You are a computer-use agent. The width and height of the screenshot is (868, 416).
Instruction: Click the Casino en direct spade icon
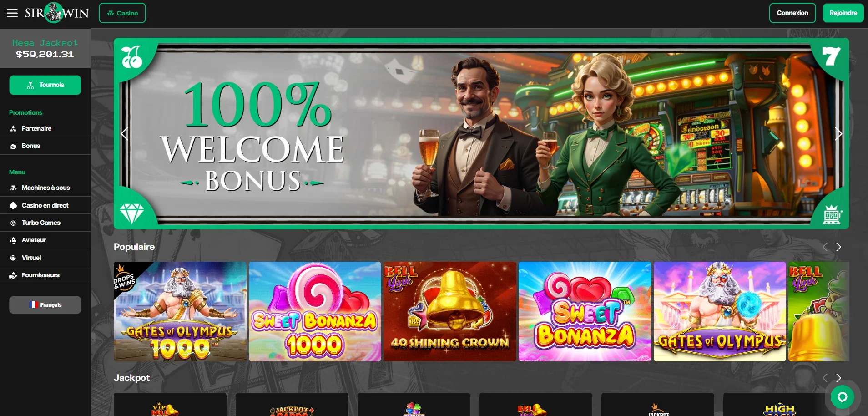(x=13, y=205)
